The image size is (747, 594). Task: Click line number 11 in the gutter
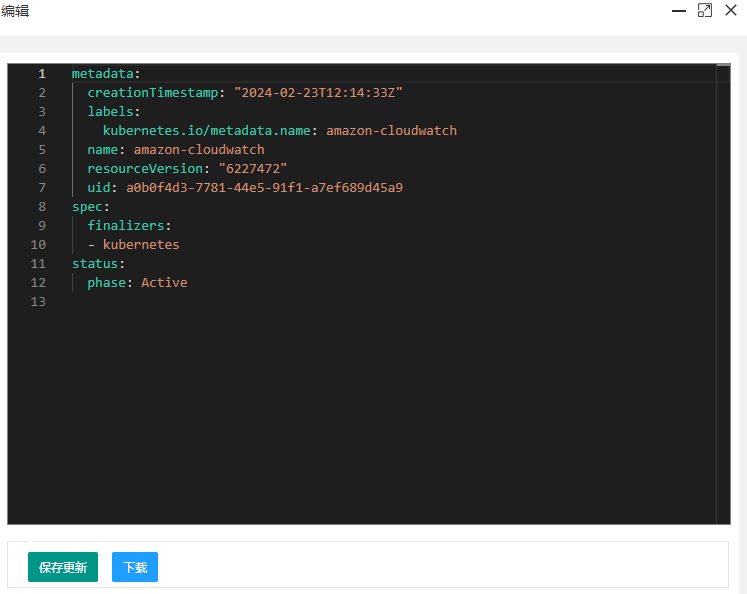[x=38, y=264]
